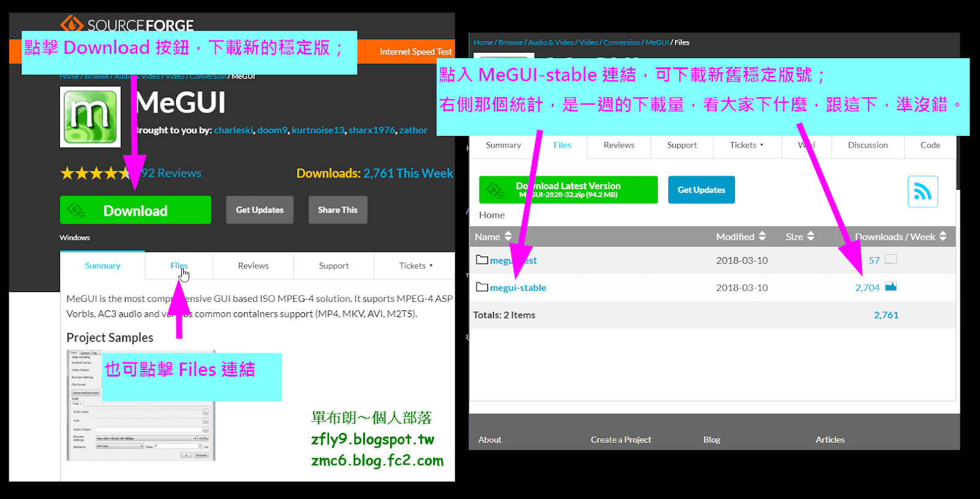Image resolution: width=980 pixels, height=499 pixels.
Task: Open the Support tab on MeGUI page
Action: [334, 266]
